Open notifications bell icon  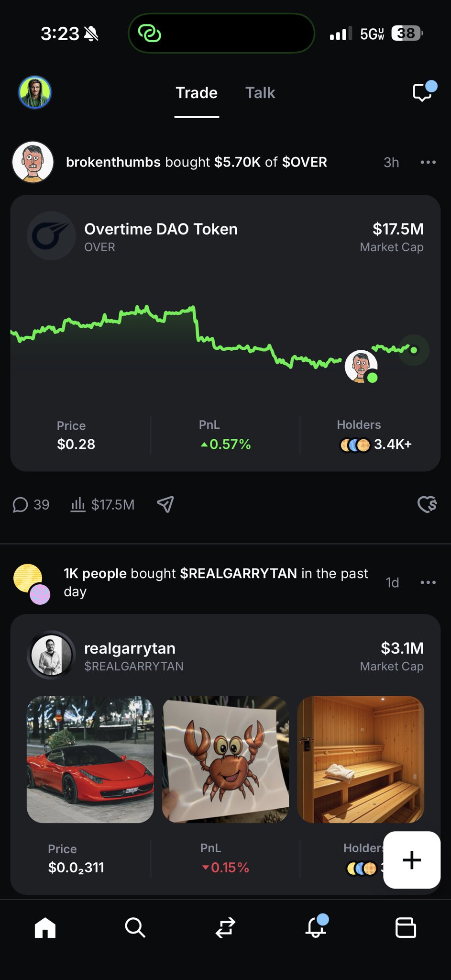pos(316,927)
